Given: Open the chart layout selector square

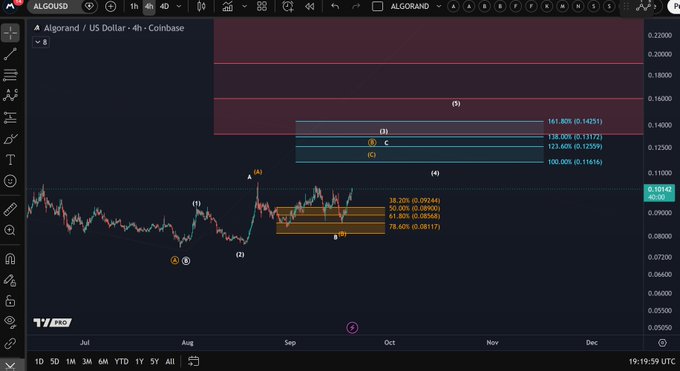Looking at the screenshot, I should coord(377,7).
